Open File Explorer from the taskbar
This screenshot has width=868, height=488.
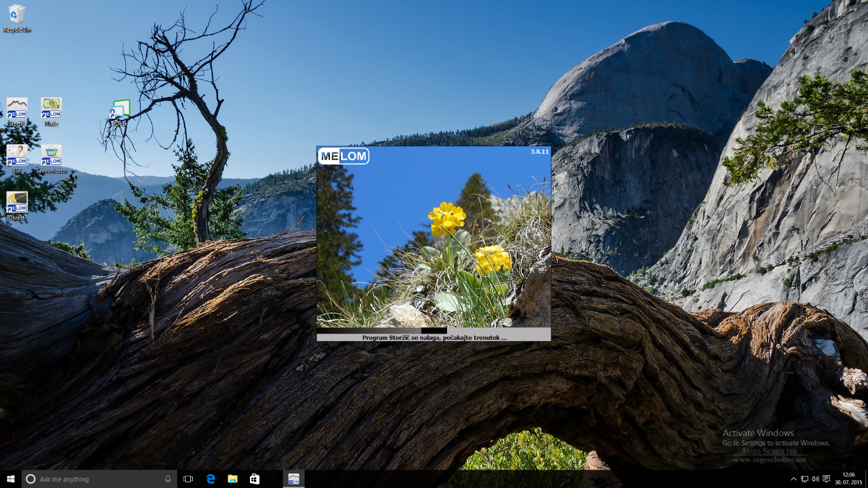(233, 479)
